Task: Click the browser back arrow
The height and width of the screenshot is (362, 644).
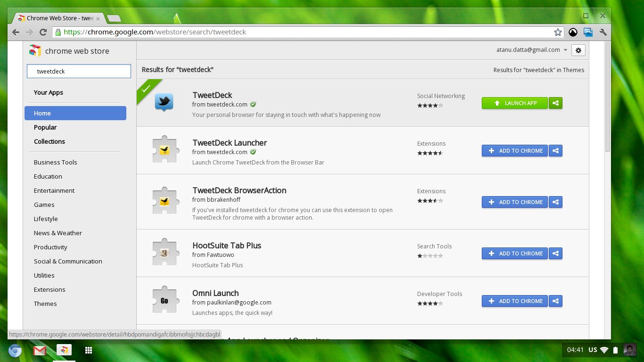Action: pyautogui.click(x=16, y=32)
